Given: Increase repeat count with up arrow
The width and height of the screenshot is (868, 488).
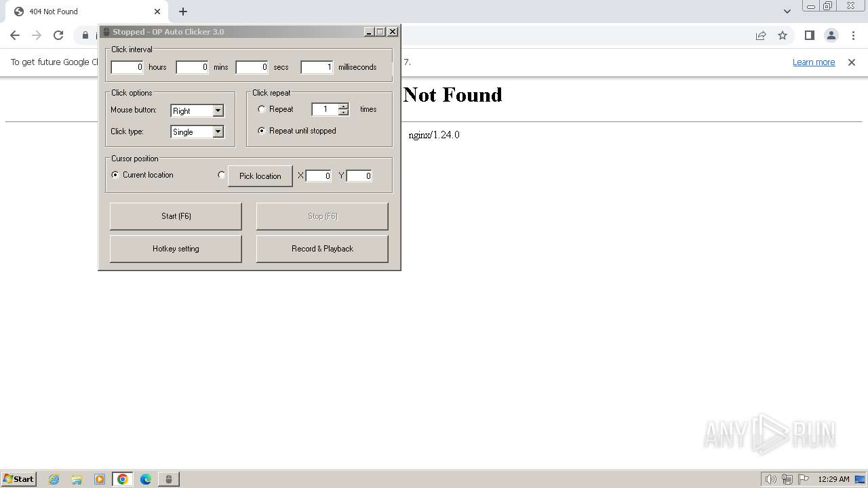Looking at the screenshot, I should point(344,106).
